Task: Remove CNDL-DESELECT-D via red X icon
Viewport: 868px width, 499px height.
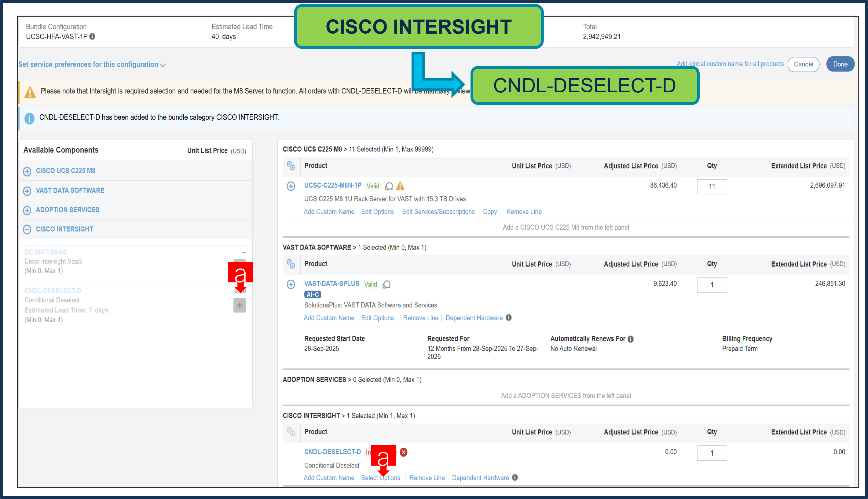Action: pos(403,453)
